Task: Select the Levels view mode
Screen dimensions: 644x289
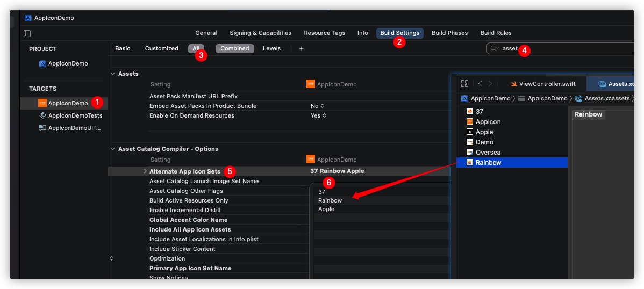Action: 272,48
